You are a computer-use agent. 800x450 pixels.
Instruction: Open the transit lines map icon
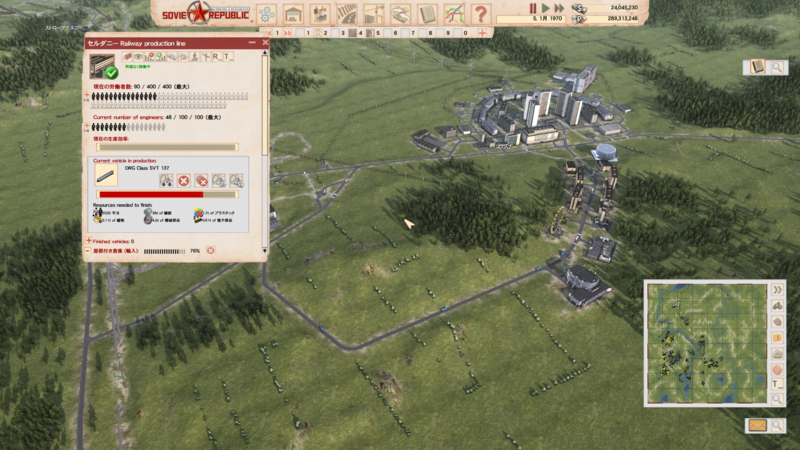click(455, 13)
